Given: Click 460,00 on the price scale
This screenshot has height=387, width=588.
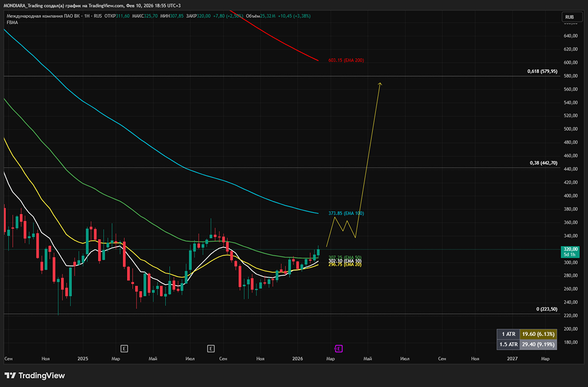Looking at the screenshot, I should pyautogui.click(x=570, y=156).
